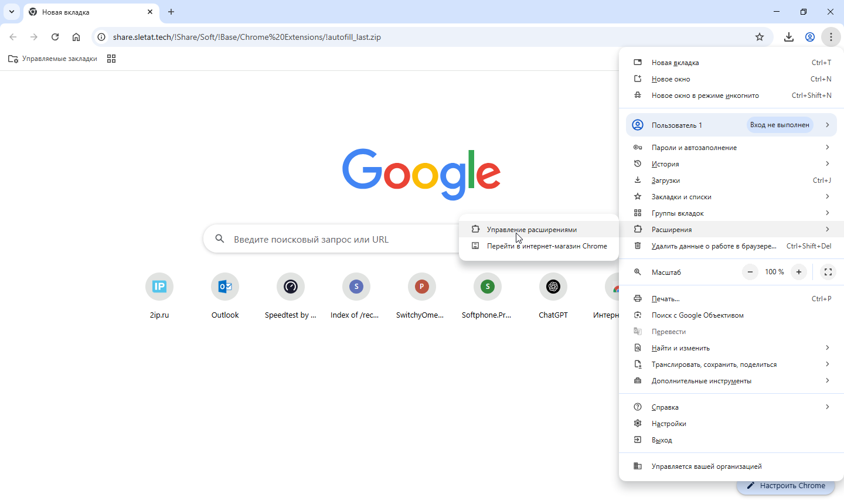This screenshot has width=844, height=504.
Task: Expand the tab search dropdown arrow
Action: tap(12, 12)
